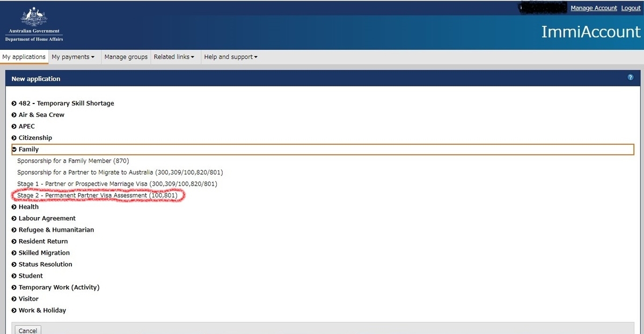
Task: Select Stage 2 - Permanent Partner Visa Assessment
Action: pyautogui.click(x=97, y=196)
